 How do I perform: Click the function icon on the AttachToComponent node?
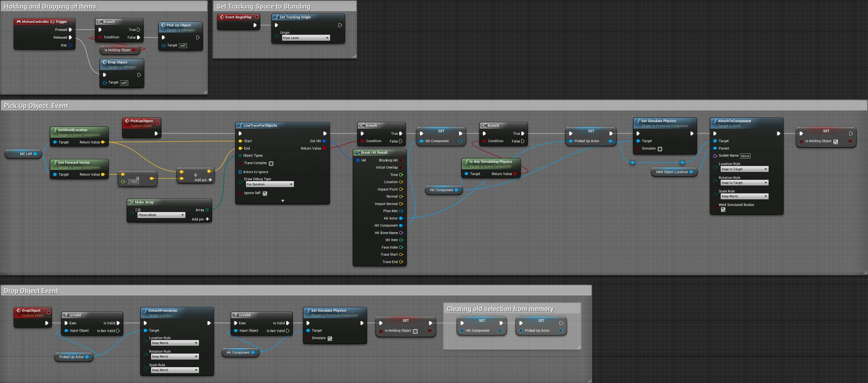click(715, 121)
